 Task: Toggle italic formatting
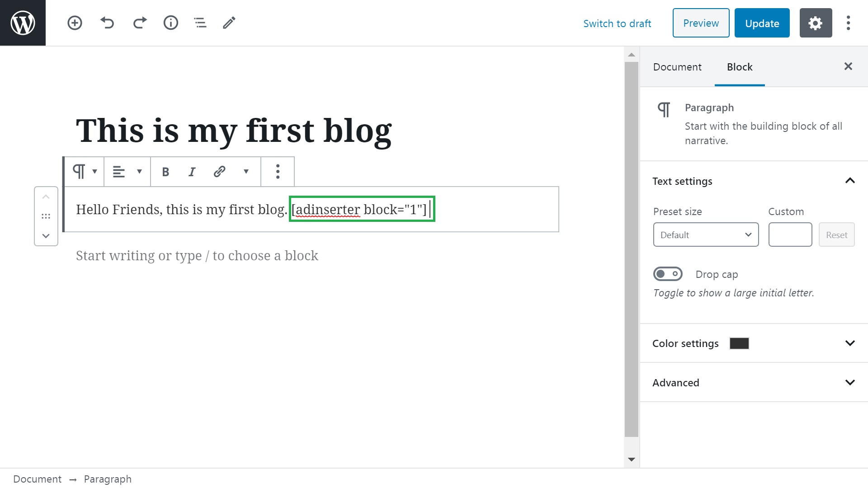click(x=192, y=172)
